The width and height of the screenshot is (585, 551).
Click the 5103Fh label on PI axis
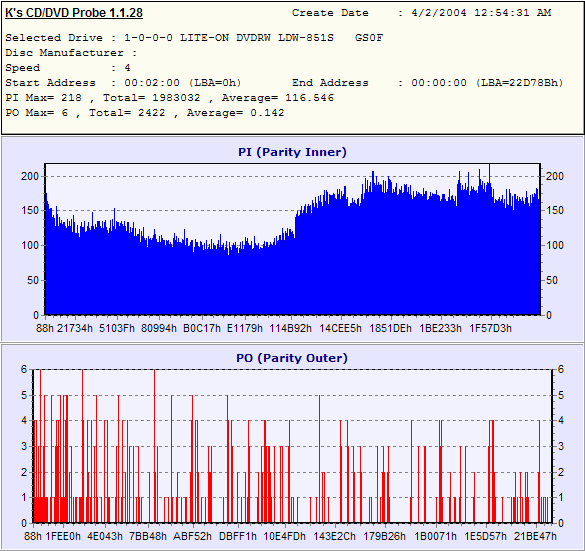[x=117, y=328]
